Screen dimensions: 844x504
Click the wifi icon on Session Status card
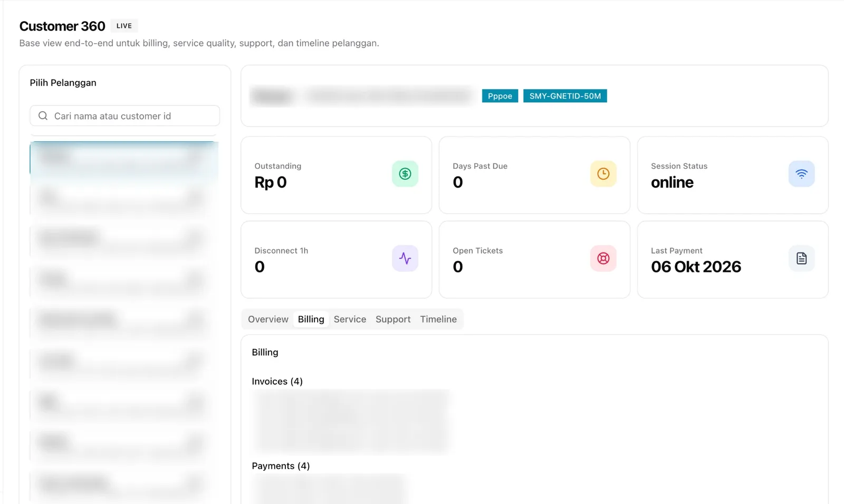pos(802,174)
